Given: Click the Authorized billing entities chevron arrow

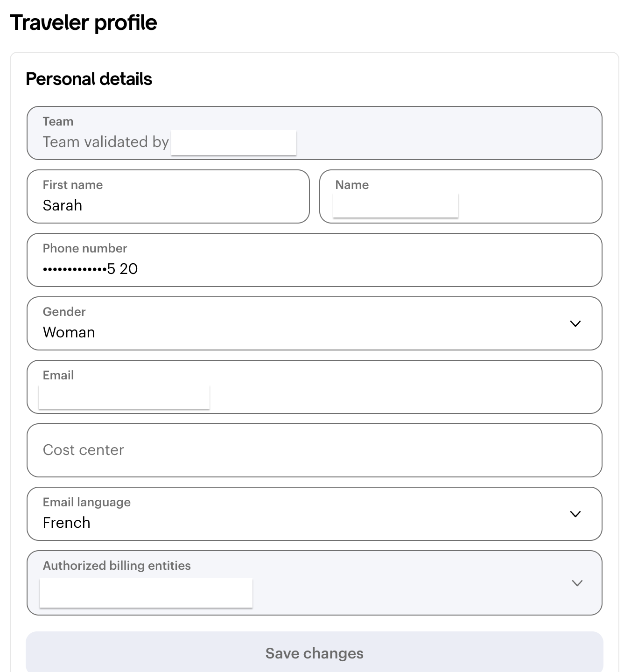Looking at the screenshot, I should click(x=577, y=583).
